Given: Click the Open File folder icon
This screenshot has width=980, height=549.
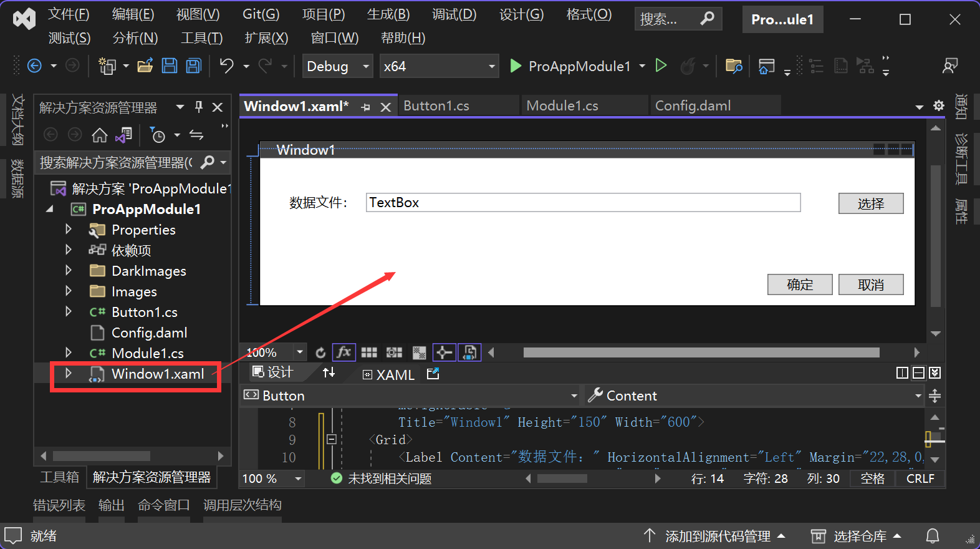Looking at the screenshot, I should click(145, 66).
